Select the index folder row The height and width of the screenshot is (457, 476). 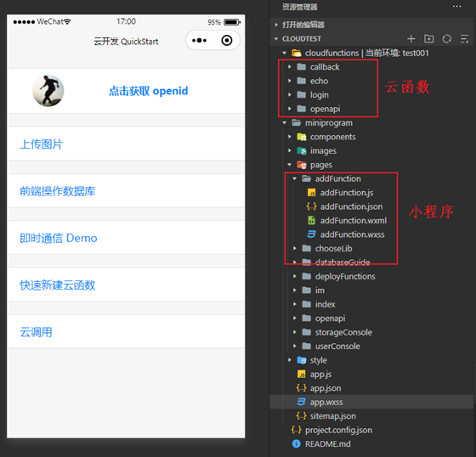pyautogui.click(x=371, y=304)
